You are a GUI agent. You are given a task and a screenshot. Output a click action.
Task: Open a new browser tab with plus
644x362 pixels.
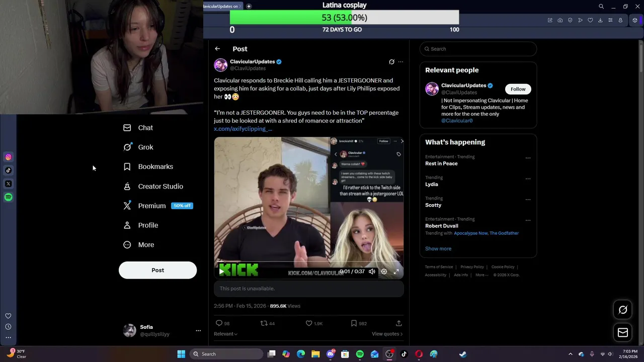point(249,6)
